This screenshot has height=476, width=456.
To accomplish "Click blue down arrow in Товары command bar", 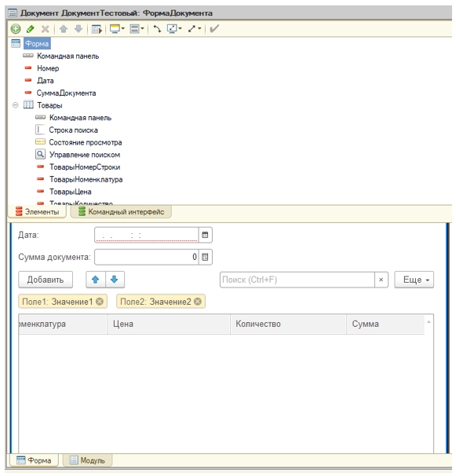I will pyautogui.click(x=115, y=280).
